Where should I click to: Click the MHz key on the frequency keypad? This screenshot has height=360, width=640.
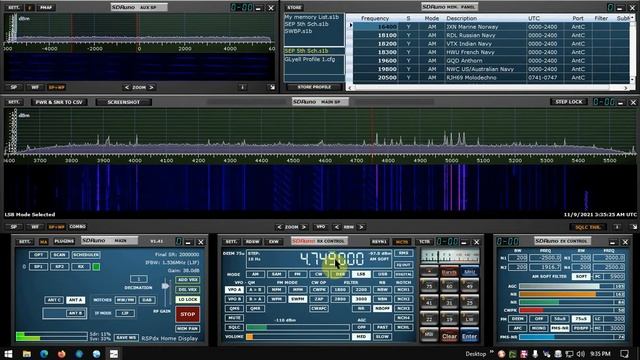[x=469, y=272]
